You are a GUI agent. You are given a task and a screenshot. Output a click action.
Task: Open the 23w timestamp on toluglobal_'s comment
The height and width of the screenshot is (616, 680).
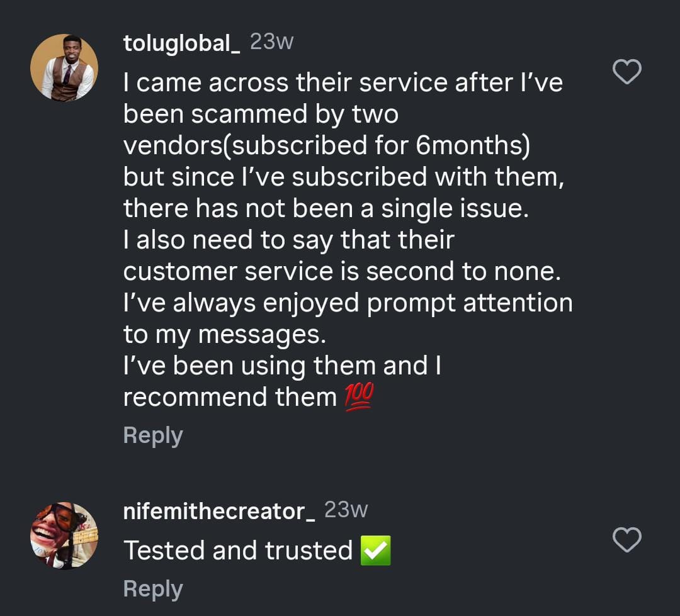(273, 42)
